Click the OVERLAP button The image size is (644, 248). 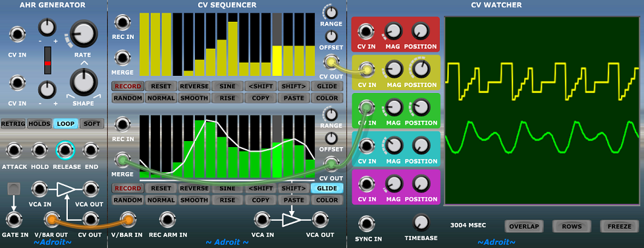coord(523,226)
